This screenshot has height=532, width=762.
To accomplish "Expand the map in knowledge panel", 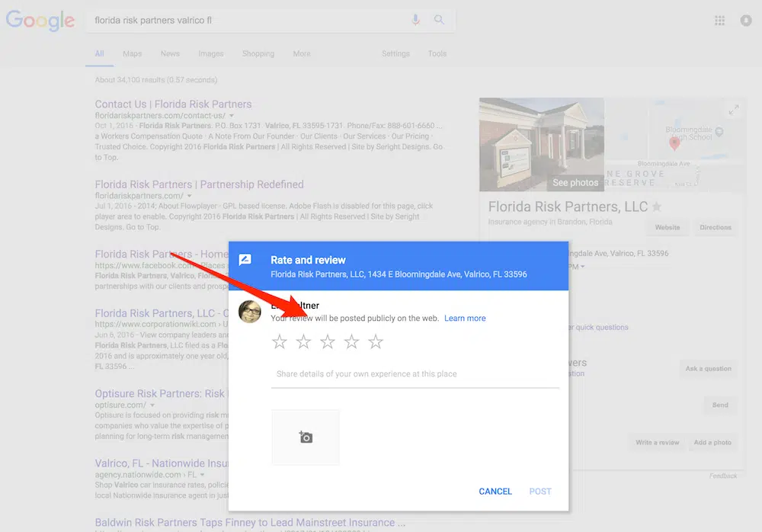I will 733,110.
